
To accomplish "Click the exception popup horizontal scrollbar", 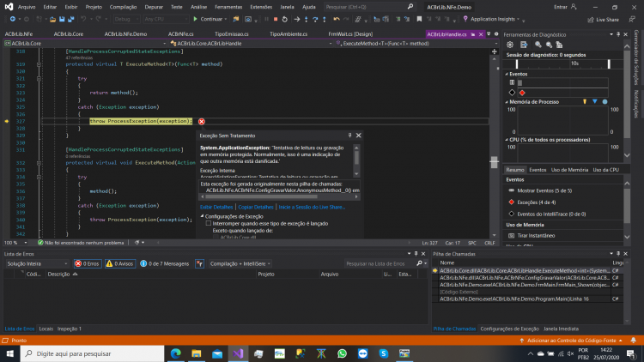I will [279, 196].
